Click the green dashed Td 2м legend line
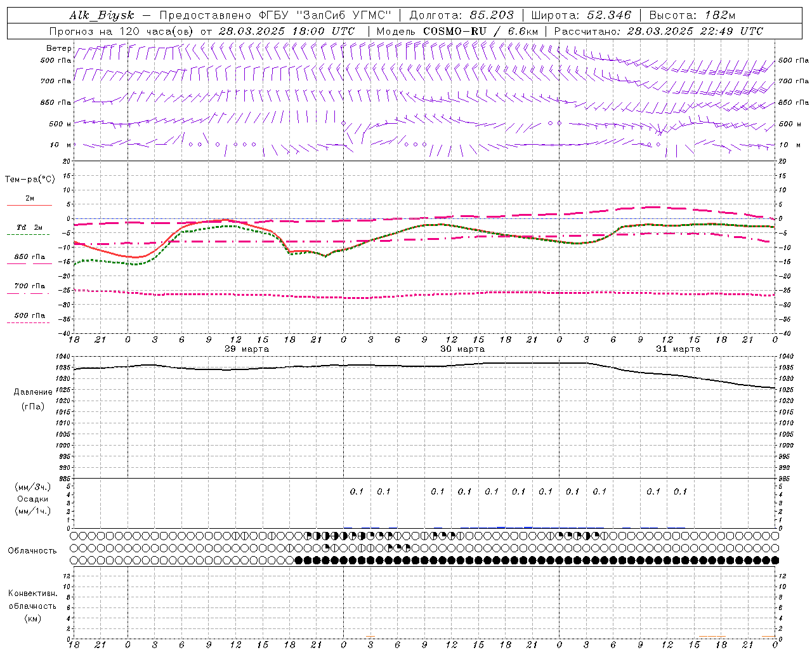This screenshot has height=650, width=812. point(29,235)
